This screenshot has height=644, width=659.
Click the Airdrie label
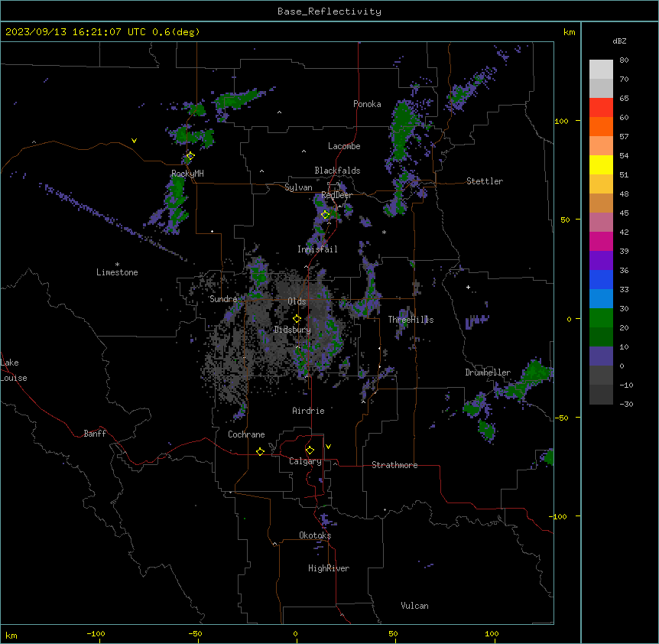coord(308,411)
